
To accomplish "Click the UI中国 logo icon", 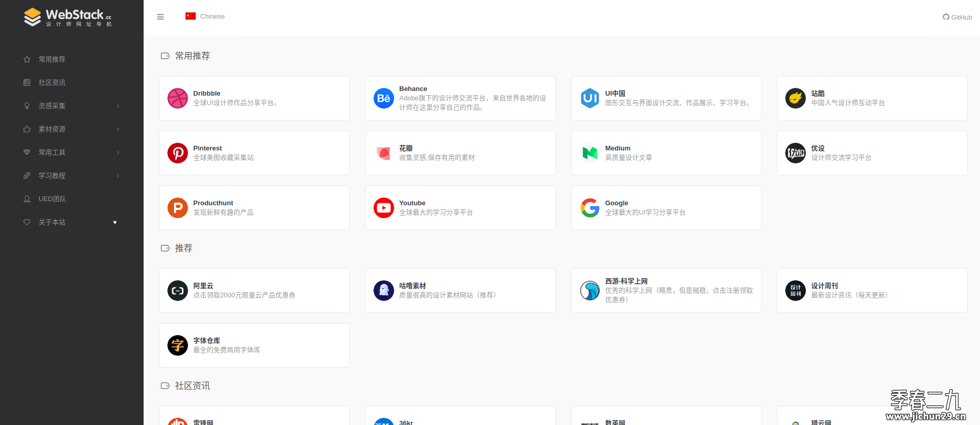I will point(589,98).
